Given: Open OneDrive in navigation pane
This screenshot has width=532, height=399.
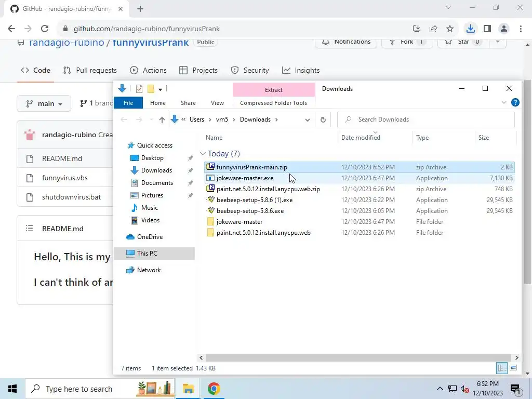Looking at the screenshot, I should (x=150, y=237).
